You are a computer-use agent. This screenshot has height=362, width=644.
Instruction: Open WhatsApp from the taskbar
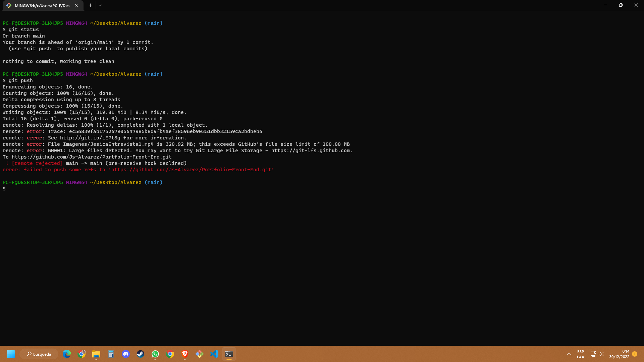click(155, 354)
